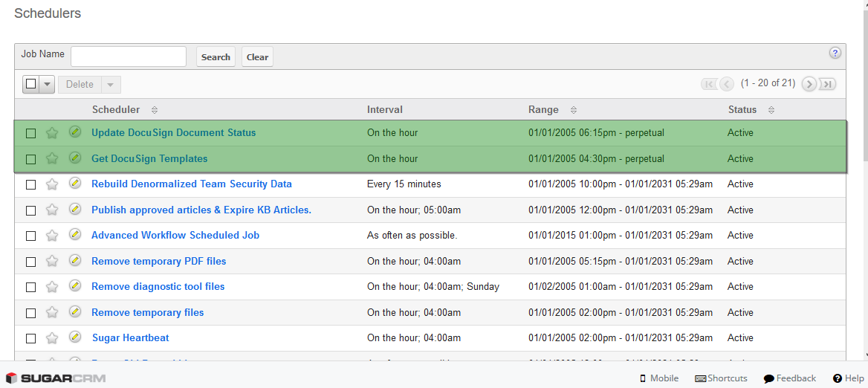
Task: Go to first page of results
Action: (708, 84)
